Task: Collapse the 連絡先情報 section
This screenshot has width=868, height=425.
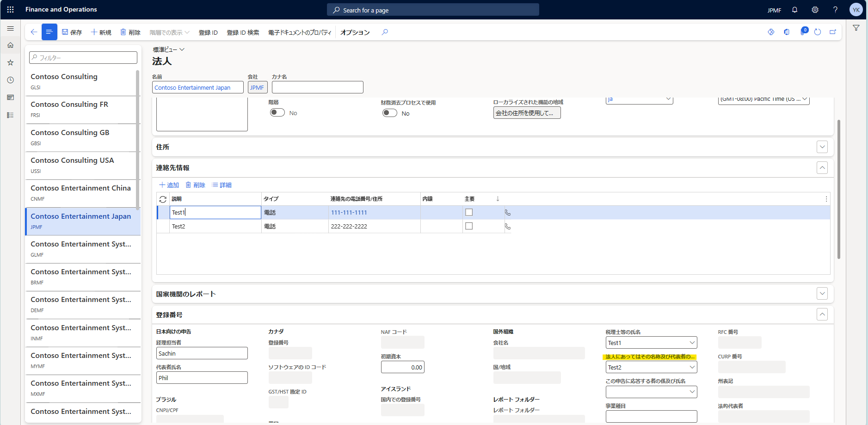Action: pyautogui.click(x=822, y=168)
